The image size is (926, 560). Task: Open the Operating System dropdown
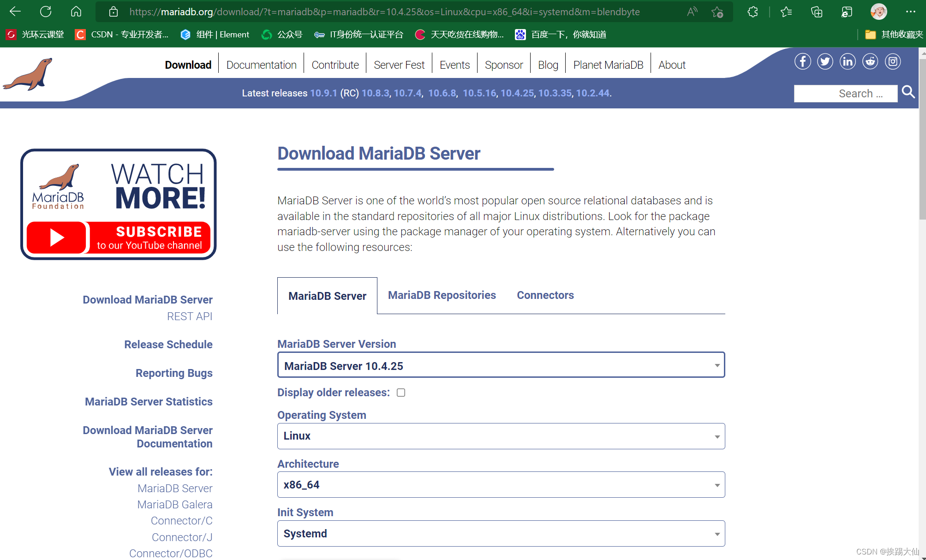pyautogui.click(x=501, y=436)
